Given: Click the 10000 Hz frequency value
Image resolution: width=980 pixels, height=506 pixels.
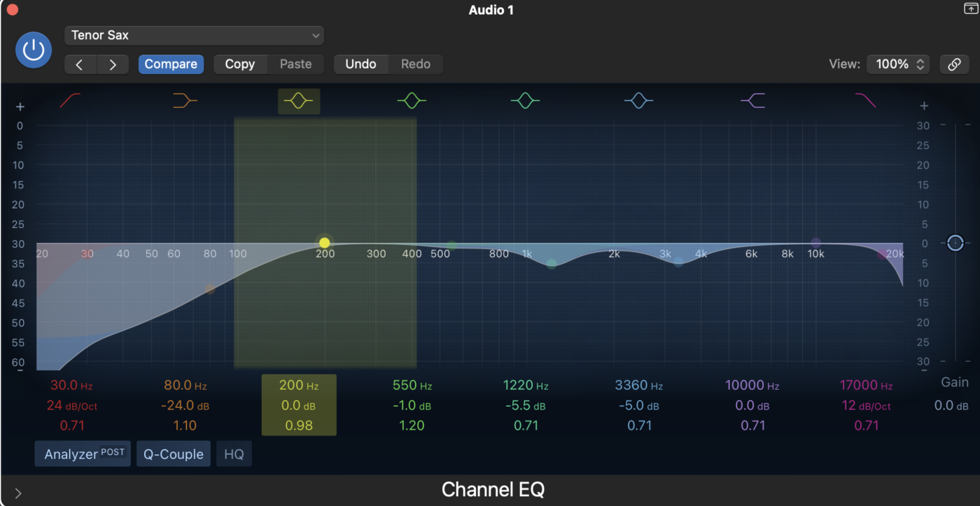Looking at the screenshot, I should [x=752, y=385].
